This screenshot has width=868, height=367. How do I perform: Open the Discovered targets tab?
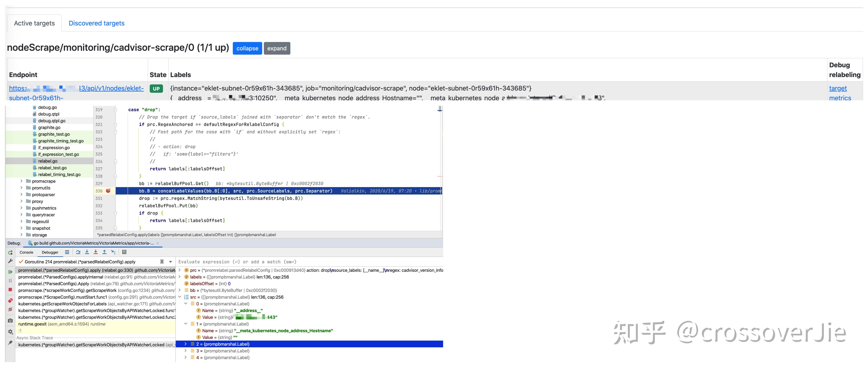[97, 23]
